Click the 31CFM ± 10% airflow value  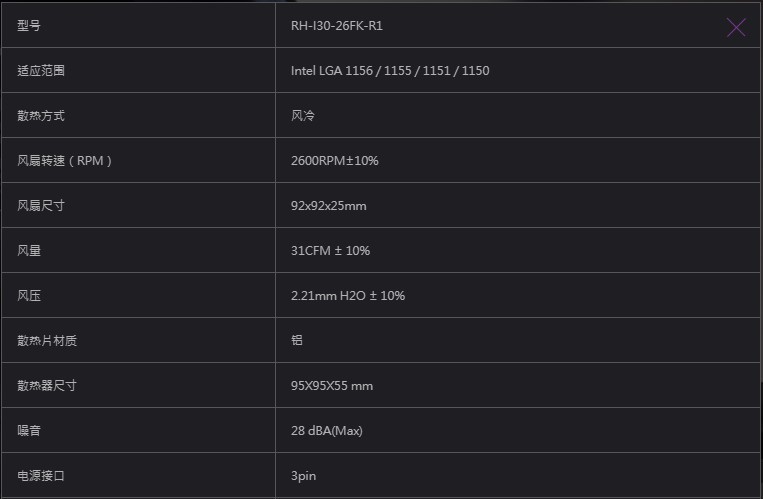coord(330,251)
